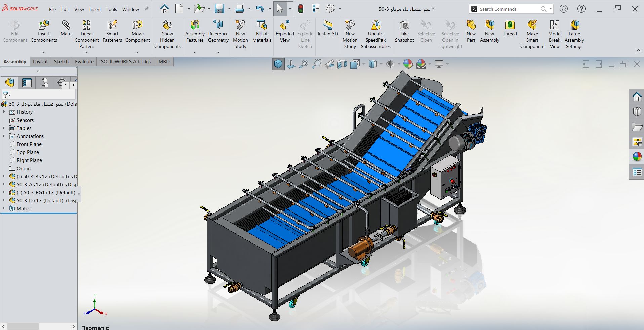Expand Assembly Features dropdown arrow

coord(195,52)
